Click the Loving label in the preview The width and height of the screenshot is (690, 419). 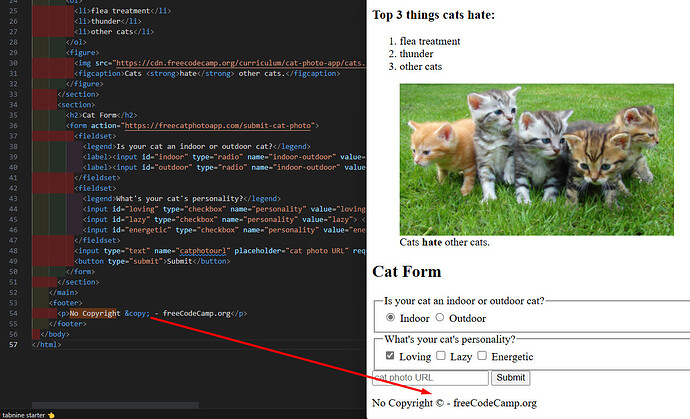[x=415, y=357]
